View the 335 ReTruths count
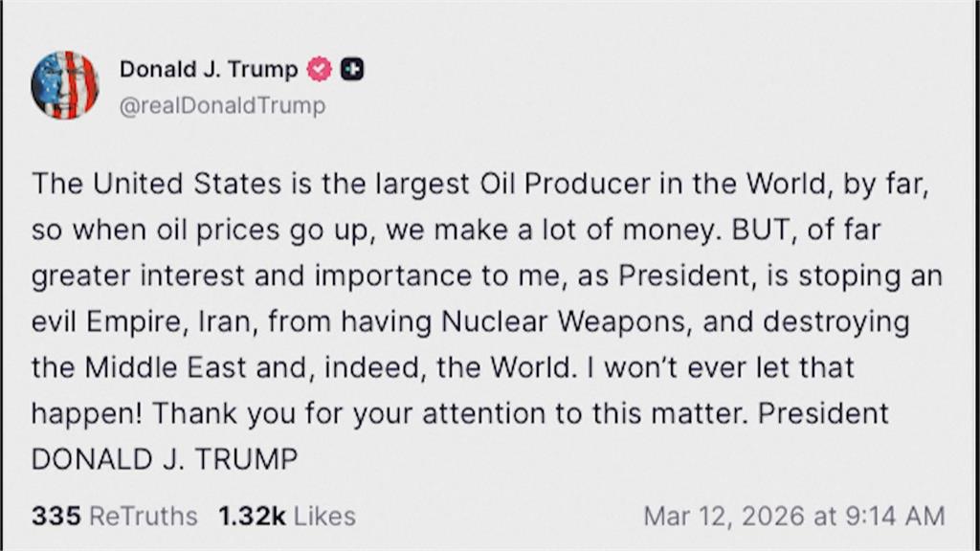 (56, 517)
